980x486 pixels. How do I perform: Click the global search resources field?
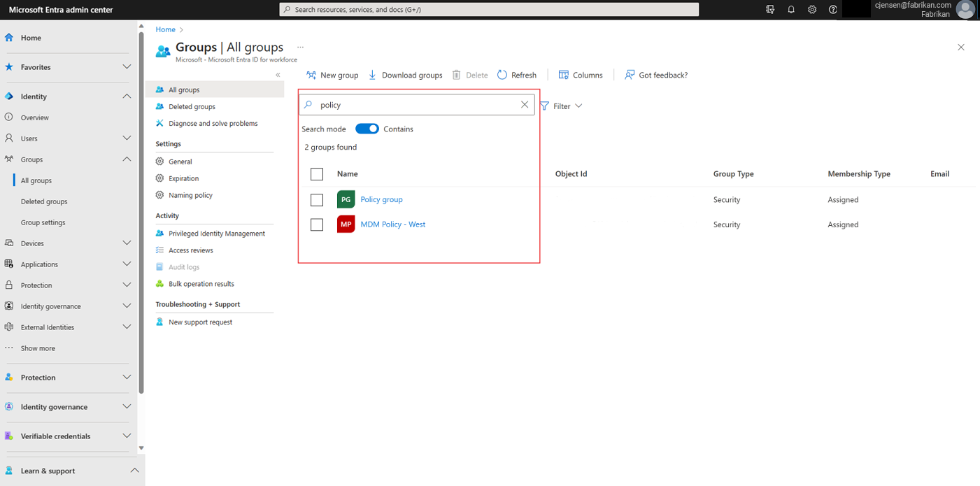[x=489, y=10]
